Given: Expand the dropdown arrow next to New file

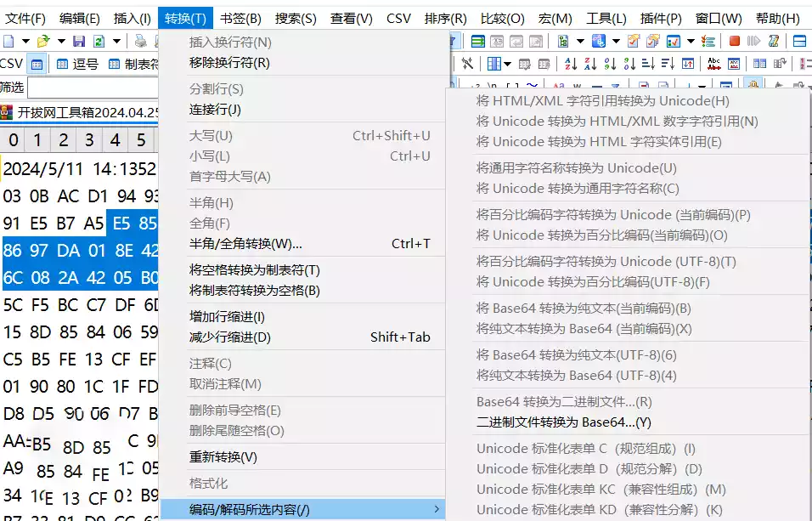Looking at the screenshot, I should [25, 41].
